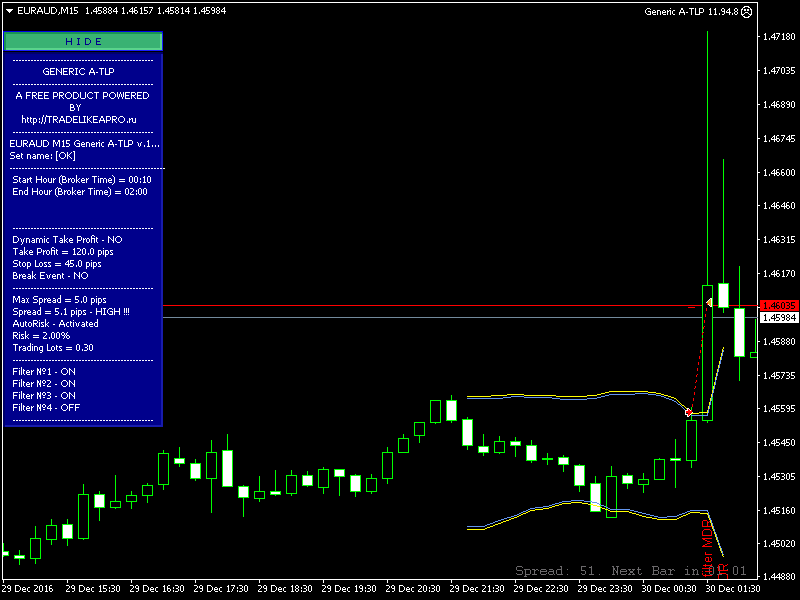Click the End Hour (Broker Time) = 02:00 line
The image size is (800, 600).
(x=80, y=192)
